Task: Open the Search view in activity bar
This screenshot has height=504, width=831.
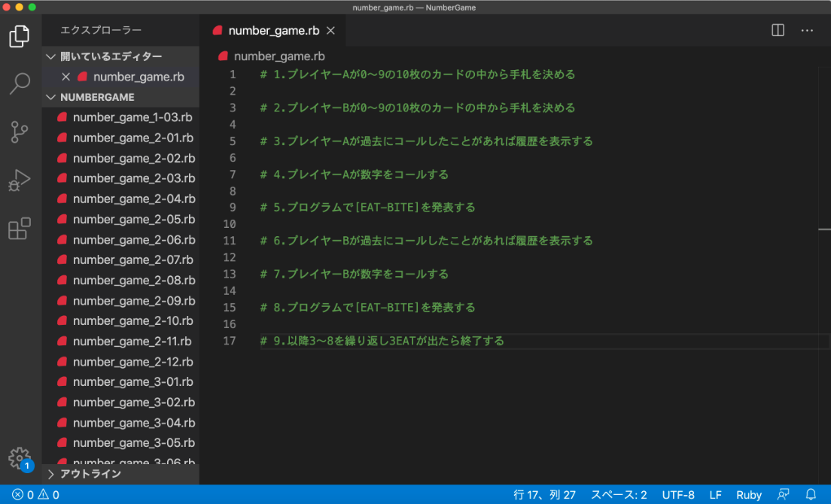Action: [20, 83]
